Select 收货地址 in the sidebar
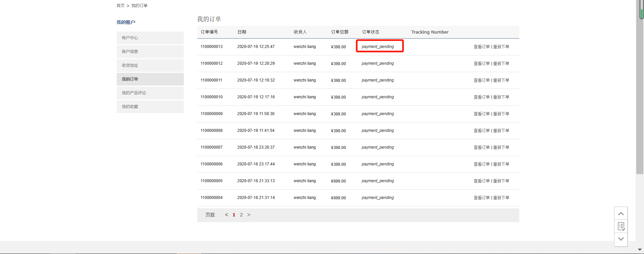The image size is (644, 254). point(150,65)
